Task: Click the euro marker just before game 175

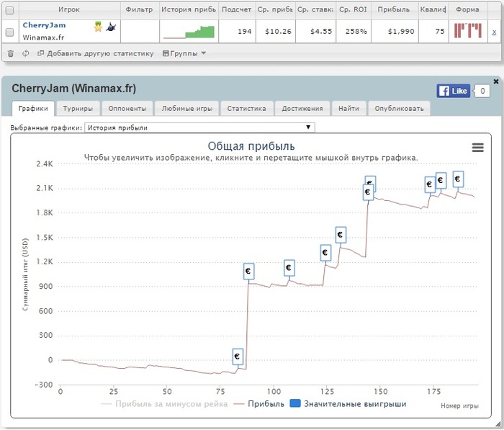Action: [x=430, y=184]
